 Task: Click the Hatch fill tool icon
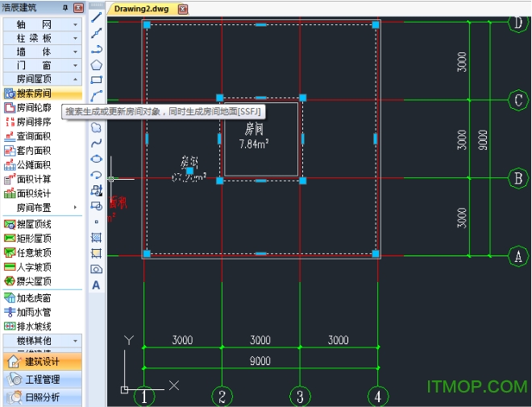97,238
